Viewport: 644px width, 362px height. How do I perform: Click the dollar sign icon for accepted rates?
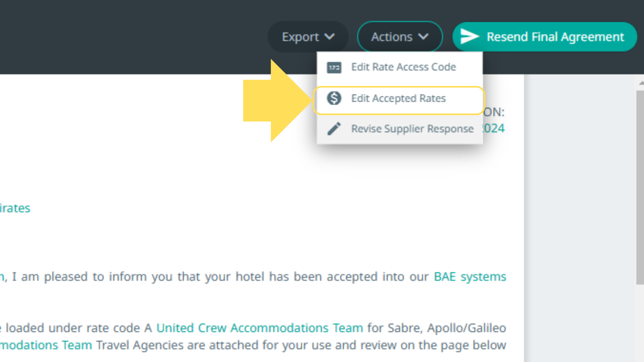334,98
